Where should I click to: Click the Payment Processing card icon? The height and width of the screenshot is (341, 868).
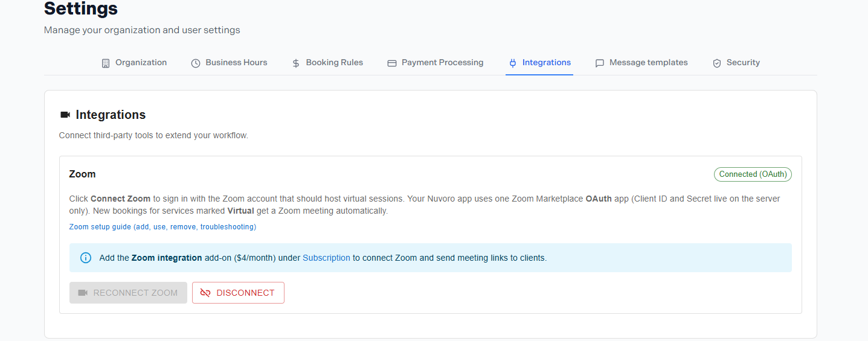(x=392, y=63)
